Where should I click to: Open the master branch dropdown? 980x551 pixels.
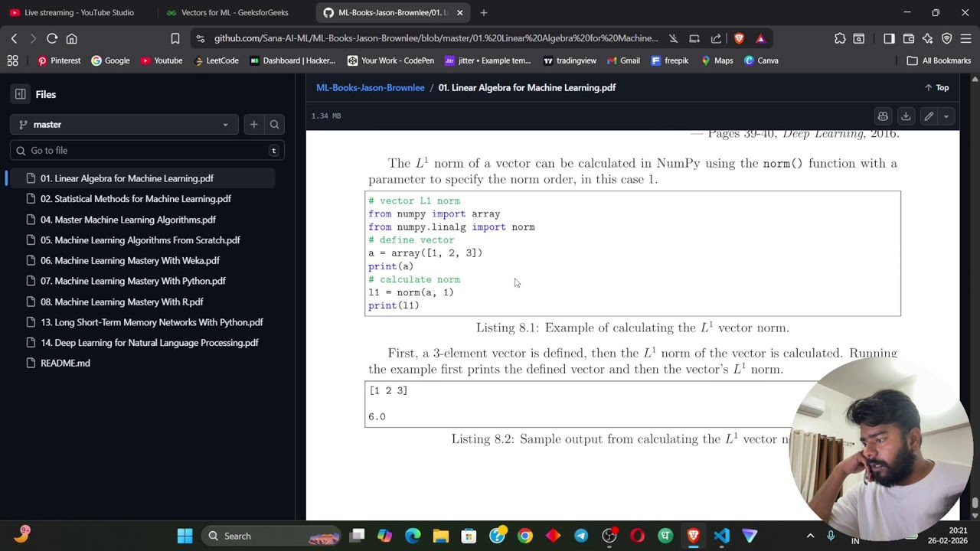[125, 124]
